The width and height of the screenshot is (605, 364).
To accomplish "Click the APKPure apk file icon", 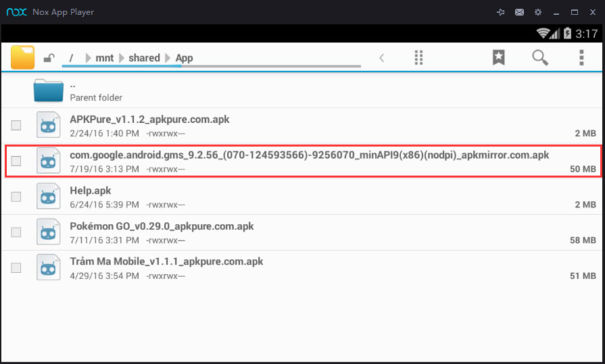I will pyautogui.click(x=48, y=124).
